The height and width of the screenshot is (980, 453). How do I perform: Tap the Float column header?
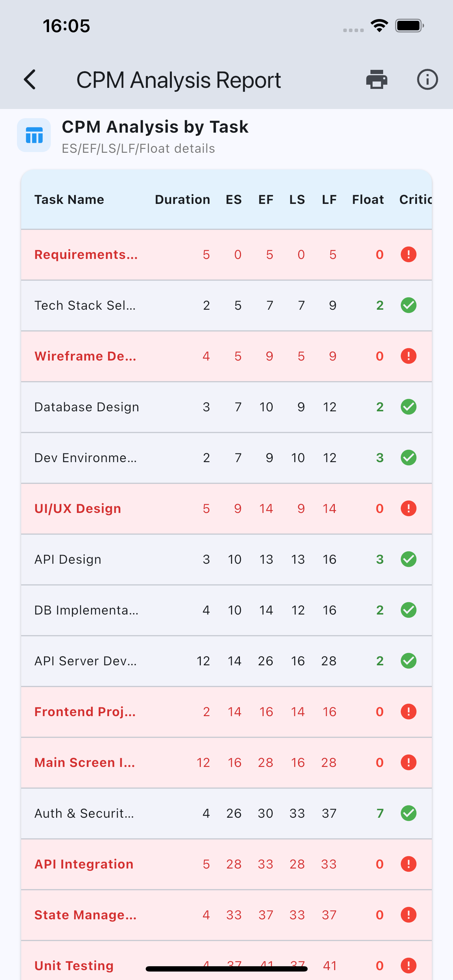(367, 200)
